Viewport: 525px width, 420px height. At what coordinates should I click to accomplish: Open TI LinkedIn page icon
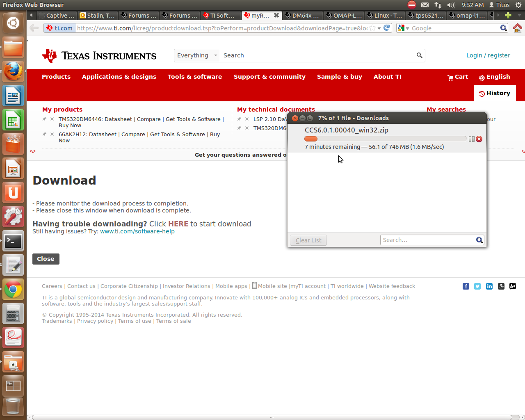[489, 286]
